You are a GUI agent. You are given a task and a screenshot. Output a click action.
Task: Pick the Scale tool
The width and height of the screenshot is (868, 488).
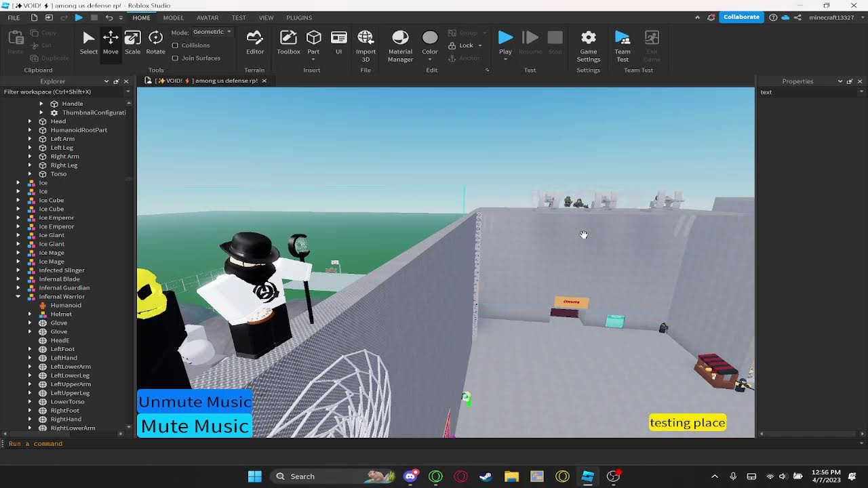[132, 42]
